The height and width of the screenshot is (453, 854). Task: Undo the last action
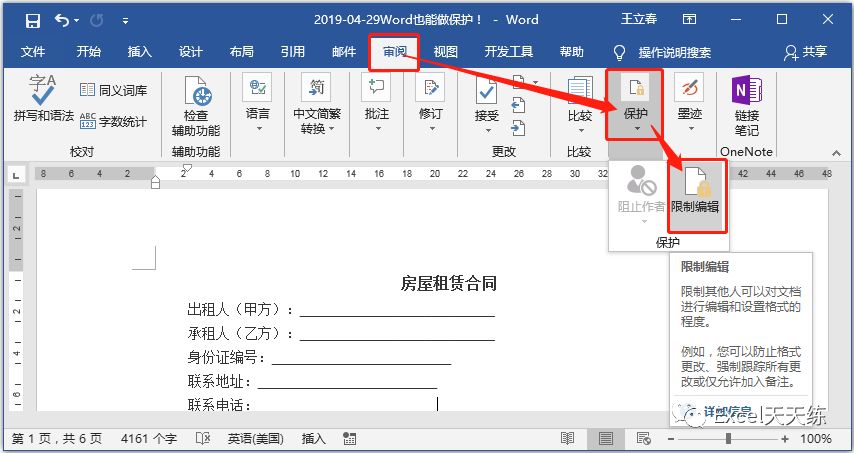[62, 21]
